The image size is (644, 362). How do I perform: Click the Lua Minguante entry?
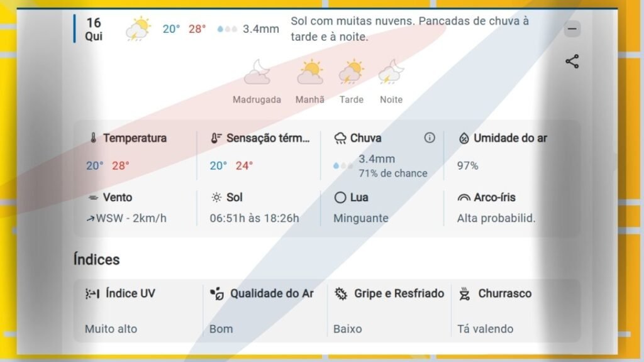(x=361, y=218)
